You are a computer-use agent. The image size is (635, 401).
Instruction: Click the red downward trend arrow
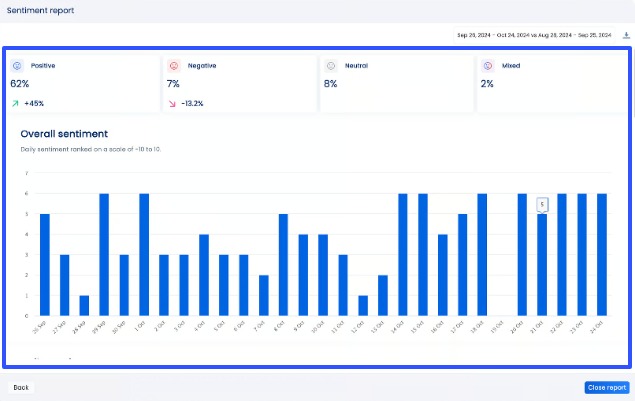click(x=172, y=103)
